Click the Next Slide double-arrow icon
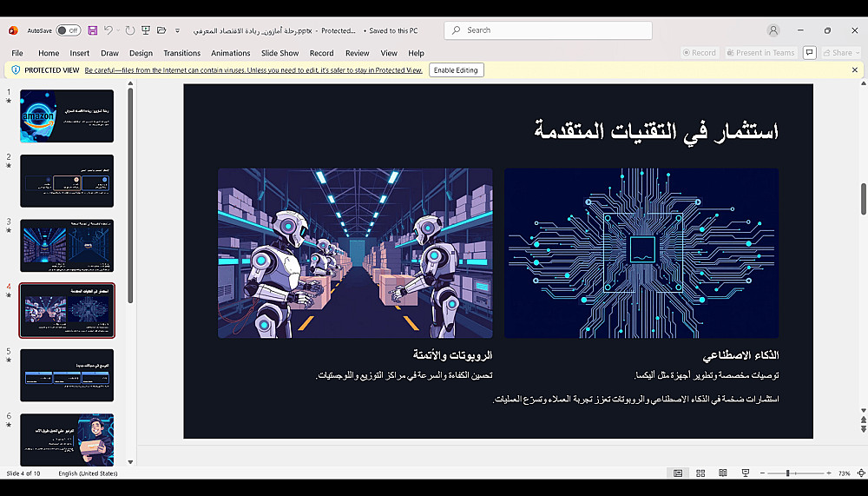The width and height of the screenshot is (868, 496). (x=864, y=429)
